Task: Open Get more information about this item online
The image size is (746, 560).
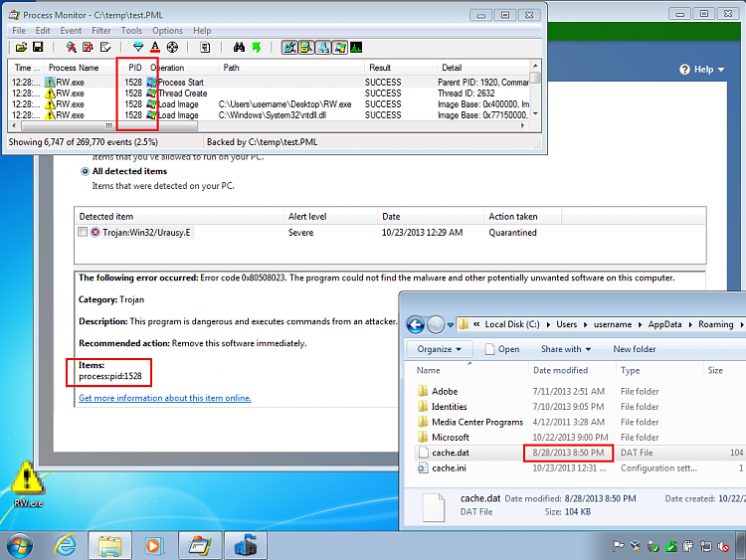Action: point(164,398)
